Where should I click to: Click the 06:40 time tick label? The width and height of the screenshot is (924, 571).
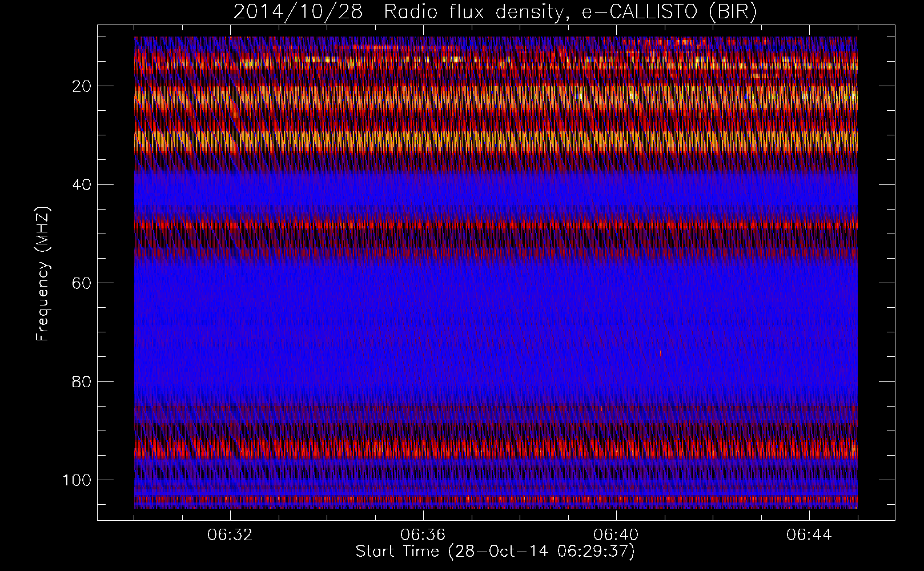point(616,535)
